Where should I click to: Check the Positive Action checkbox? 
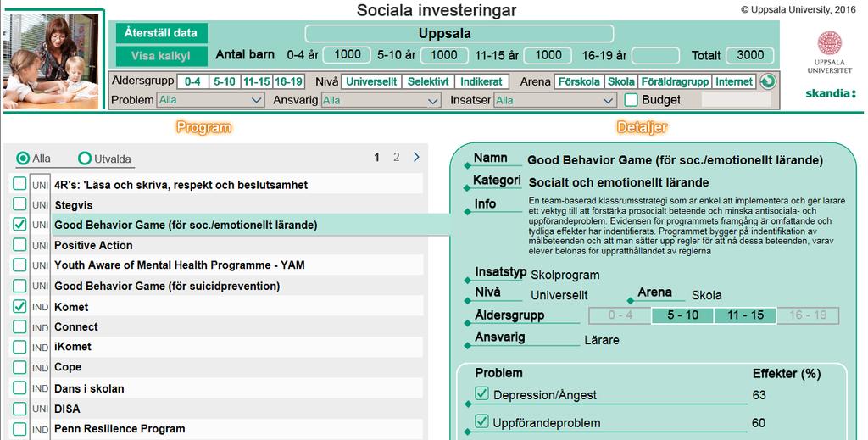[x=19, y=245]
